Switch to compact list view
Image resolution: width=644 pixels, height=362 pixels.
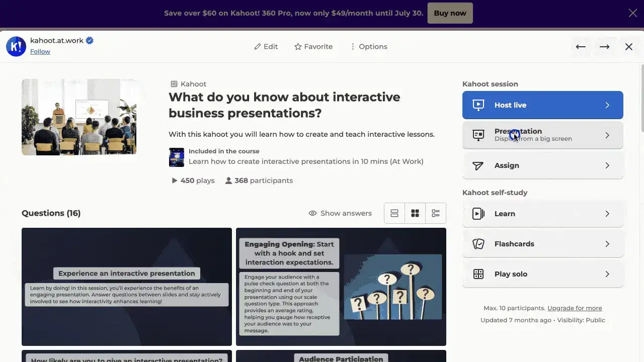tap(394, 213)
